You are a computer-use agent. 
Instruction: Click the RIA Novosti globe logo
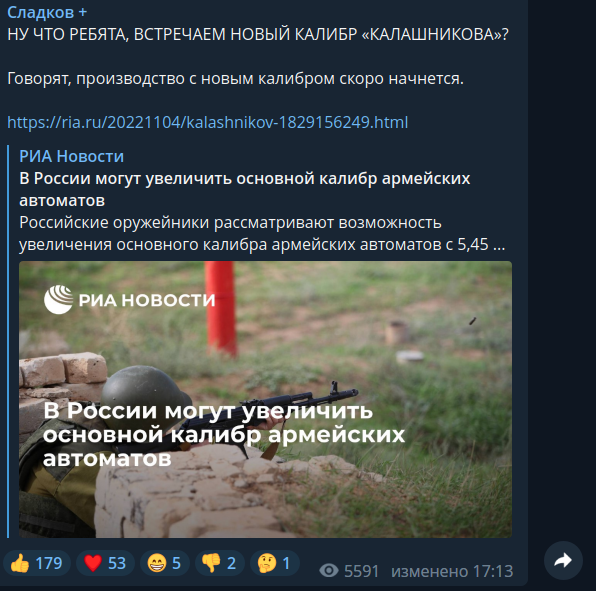pyautogui.click(x=58, y=299)
